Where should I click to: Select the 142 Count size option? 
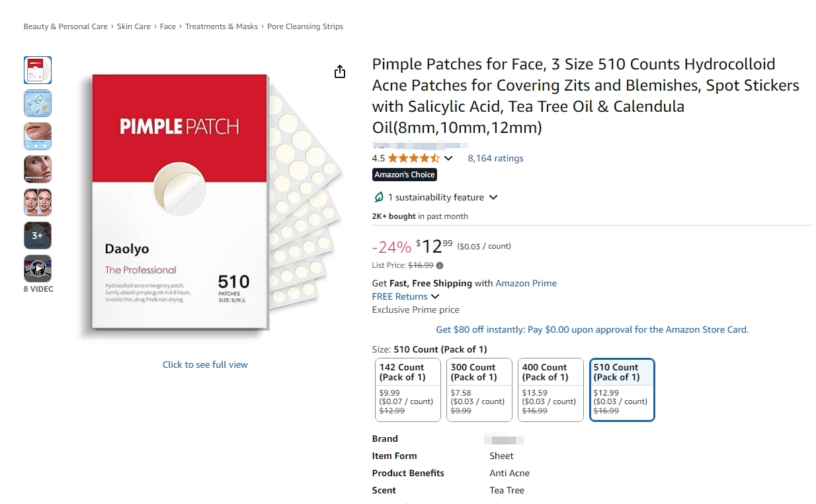pos(407,390)
